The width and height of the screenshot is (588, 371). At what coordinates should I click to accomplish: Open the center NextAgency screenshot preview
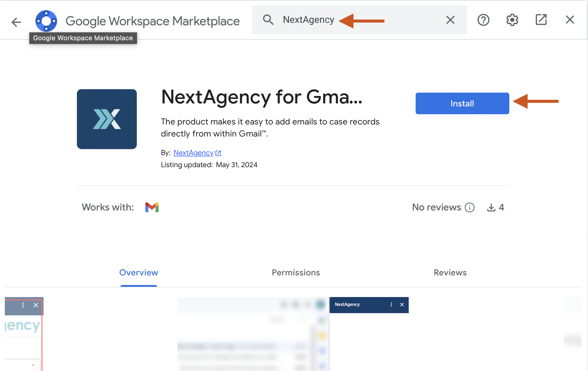[x=293, y=334]
